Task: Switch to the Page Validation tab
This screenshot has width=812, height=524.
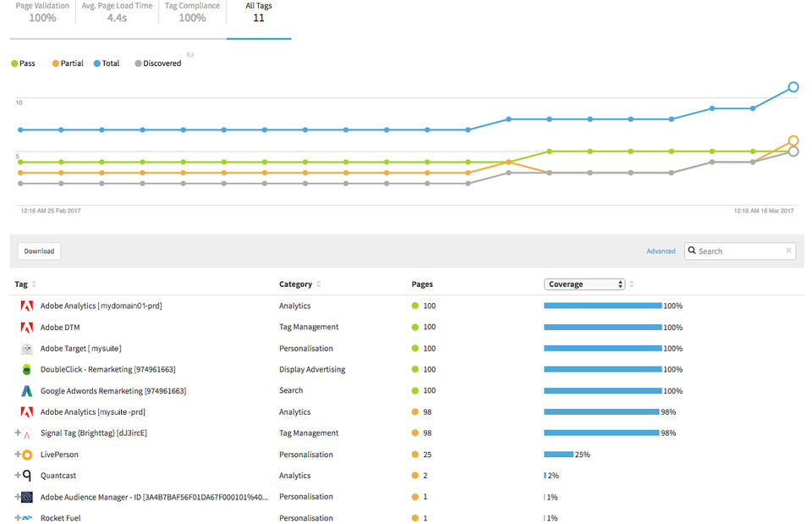Action: pos(42,13)
